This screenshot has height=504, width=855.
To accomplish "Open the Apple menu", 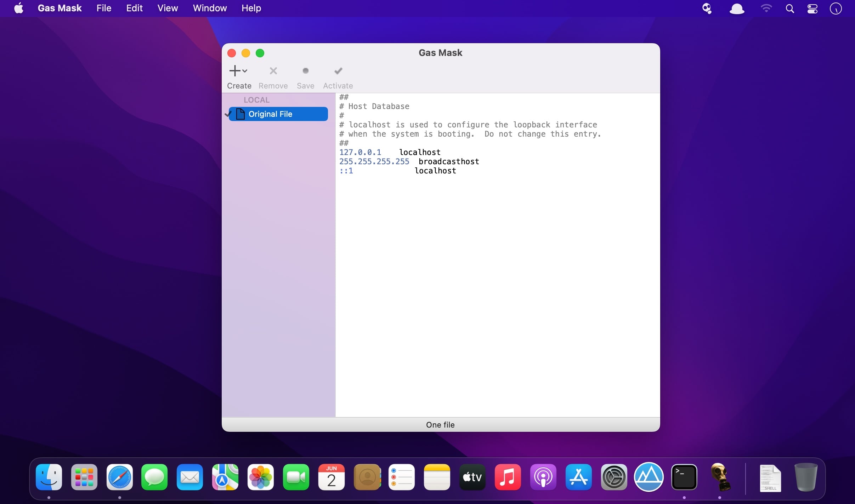I will point(19,8).
